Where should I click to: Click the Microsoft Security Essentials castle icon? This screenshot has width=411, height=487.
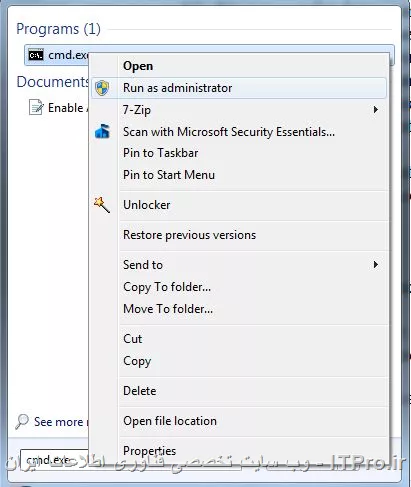tap(102, 131)
